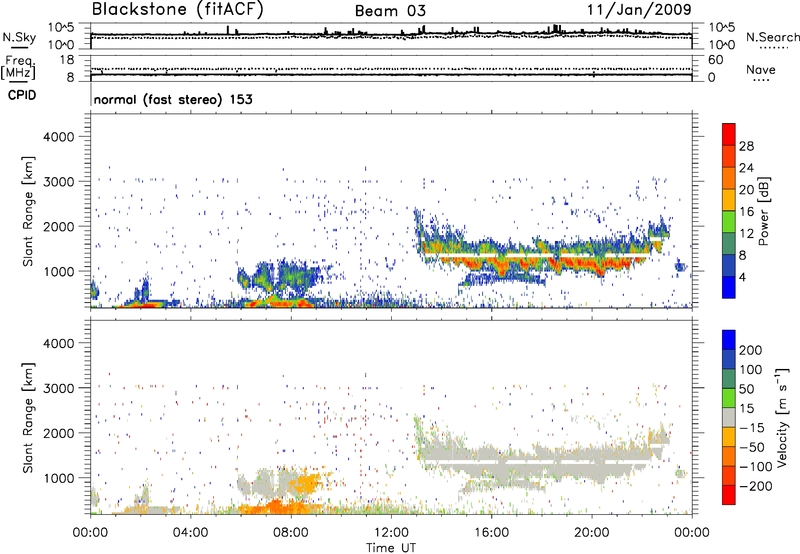Screen dimensions: 800x554
Task: Click the Freq. [MHz] axis label
Action: coord(18,68)
